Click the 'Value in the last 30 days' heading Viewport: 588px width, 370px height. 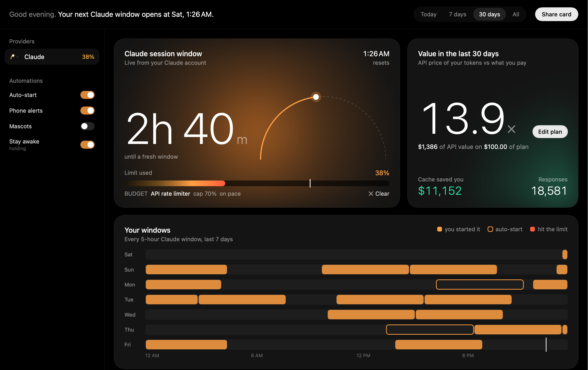(x=458, y=54)
